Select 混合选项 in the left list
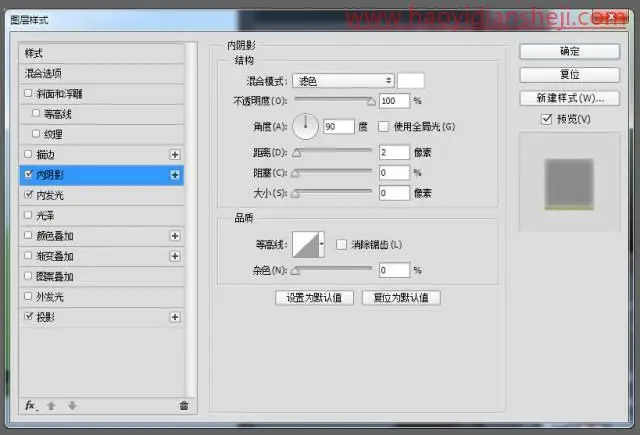Screen dimensions: 640x435 pos(102,73)
